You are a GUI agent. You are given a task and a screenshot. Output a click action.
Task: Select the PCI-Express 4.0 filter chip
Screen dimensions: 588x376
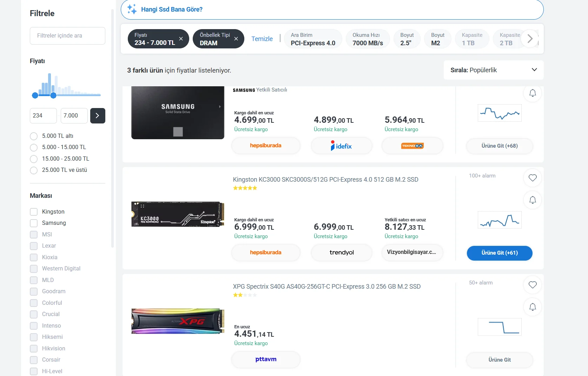click(313, 39)
